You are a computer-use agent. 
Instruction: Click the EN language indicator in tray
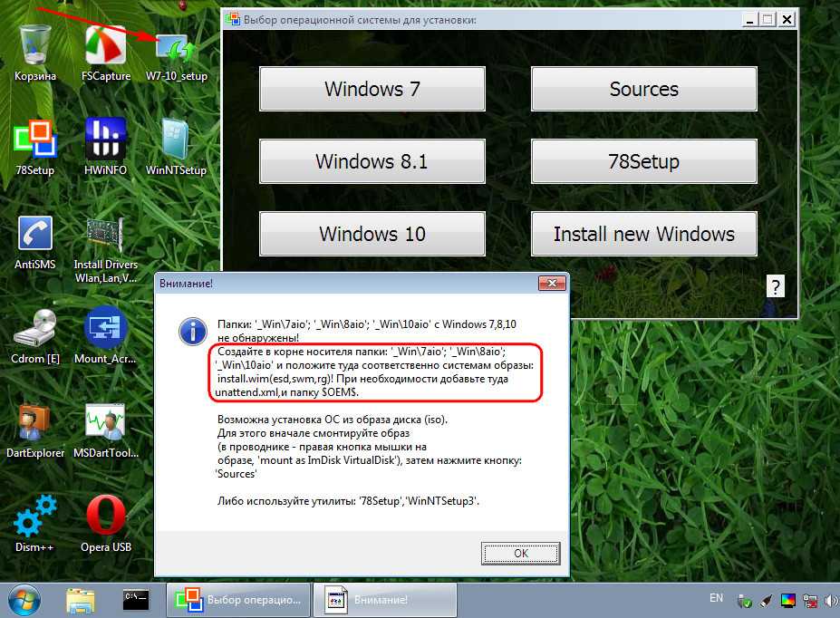click(x=716, y=599)
